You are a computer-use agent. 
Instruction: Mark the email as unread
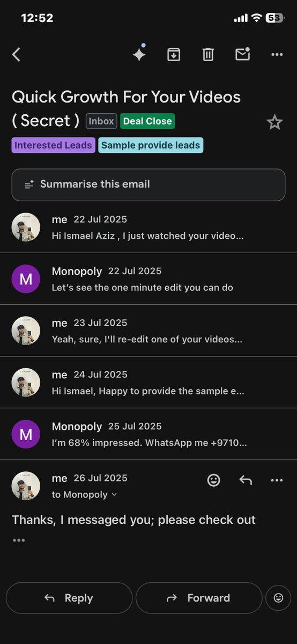coord(243,54)
